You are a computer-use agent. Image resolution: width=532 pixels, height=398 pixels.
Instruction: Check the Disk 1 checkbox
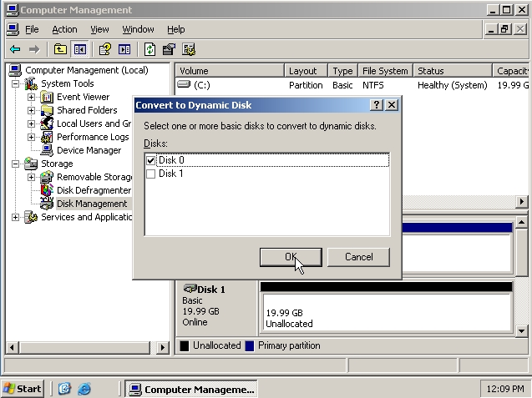[150, 174]
